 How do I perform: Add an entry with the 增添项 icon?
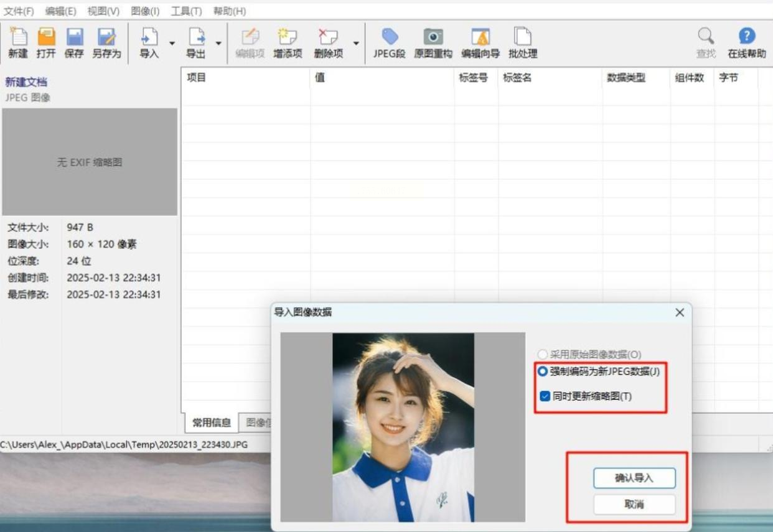pyautogui.click(x=288, y=44)
